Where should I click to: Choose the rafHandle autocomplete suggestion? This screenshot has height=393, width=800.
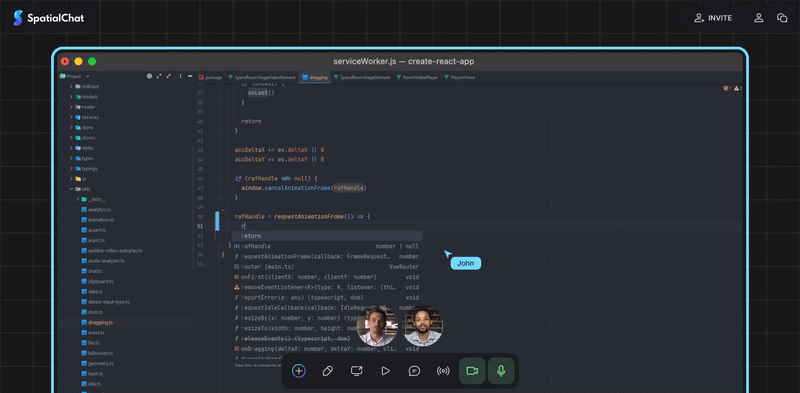[327, 246]
